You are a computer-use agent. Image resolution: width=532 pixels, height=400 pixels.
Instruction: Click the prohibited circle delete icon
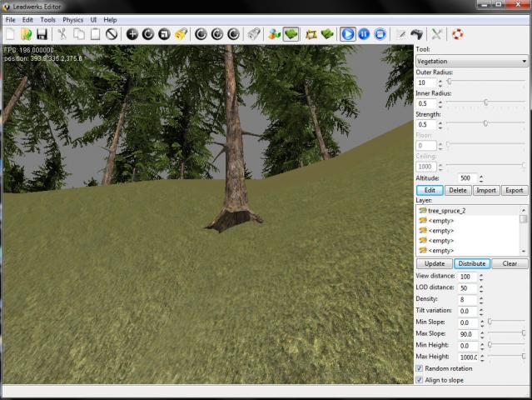(111, 34)
